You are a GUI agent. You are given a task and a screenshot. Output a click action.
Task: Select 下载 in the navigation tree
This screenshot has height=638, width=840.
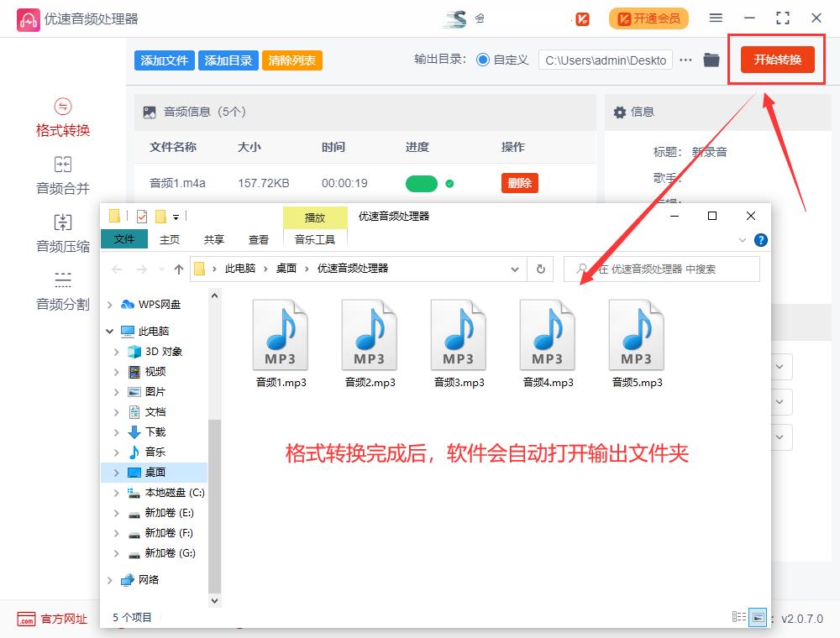tap(155, 432)
